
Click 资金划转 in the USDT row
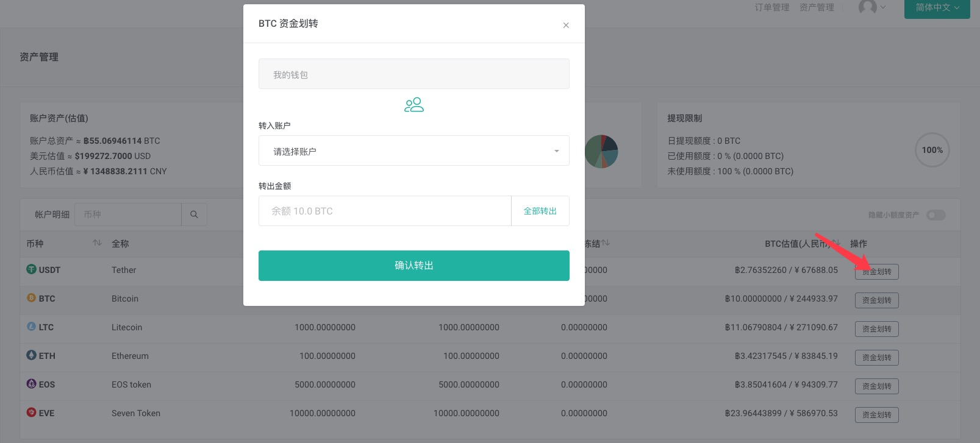(877, 272)
